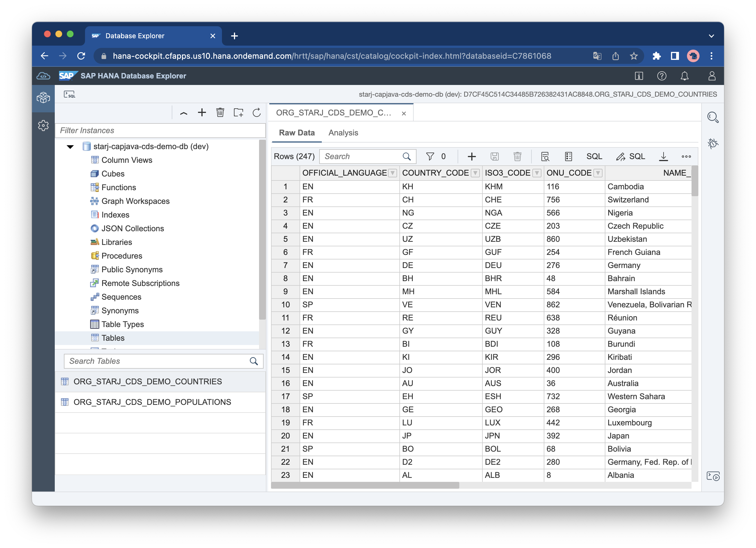Click the edit SQL pencil button
Viewport: 756px width, 548px height.
click(x=630, y=157)
